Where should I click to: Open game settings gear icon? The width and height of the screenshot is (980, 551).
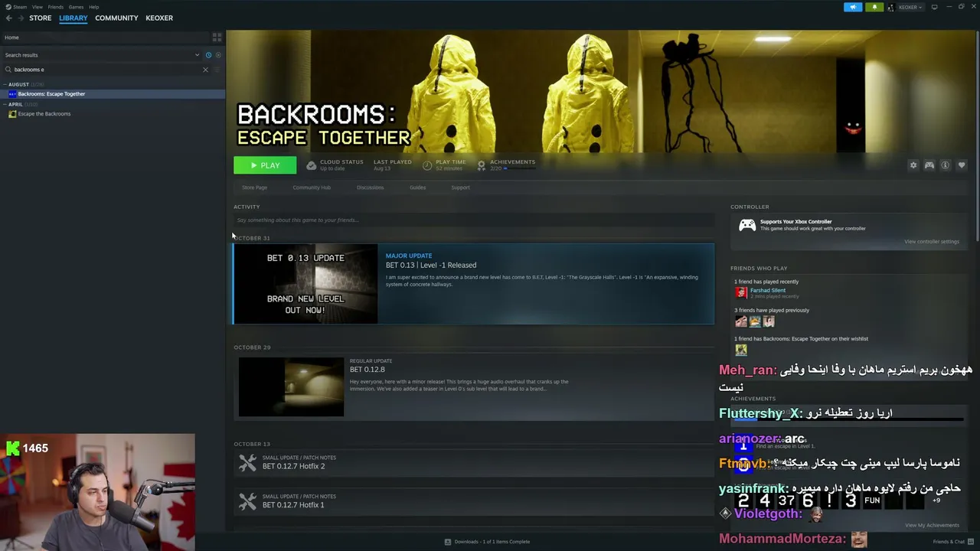tap(913, 165)
